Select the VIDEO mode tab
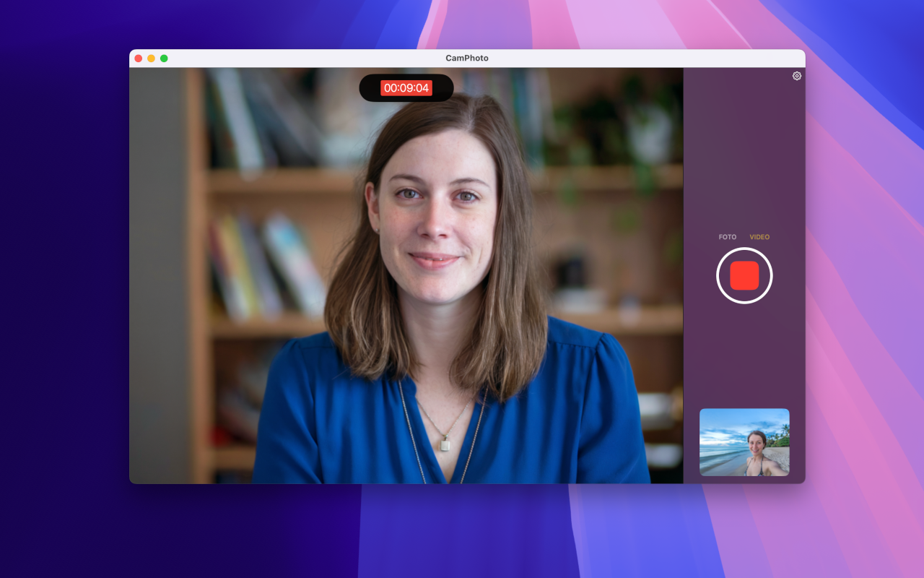This screenshot has height=578, width=924. (x=759, y=237)
